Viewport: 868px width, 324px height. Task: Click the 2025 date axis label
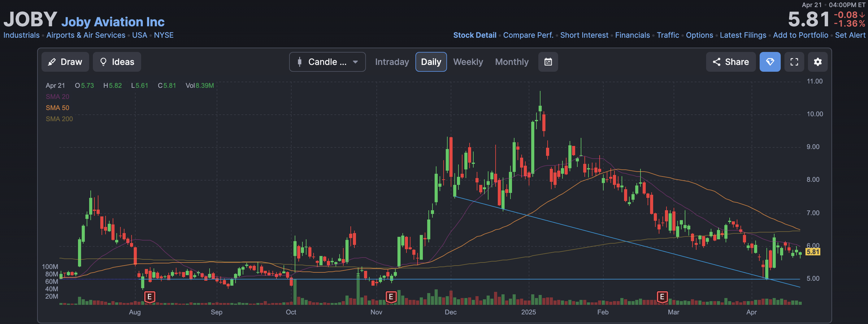point(528,312)
